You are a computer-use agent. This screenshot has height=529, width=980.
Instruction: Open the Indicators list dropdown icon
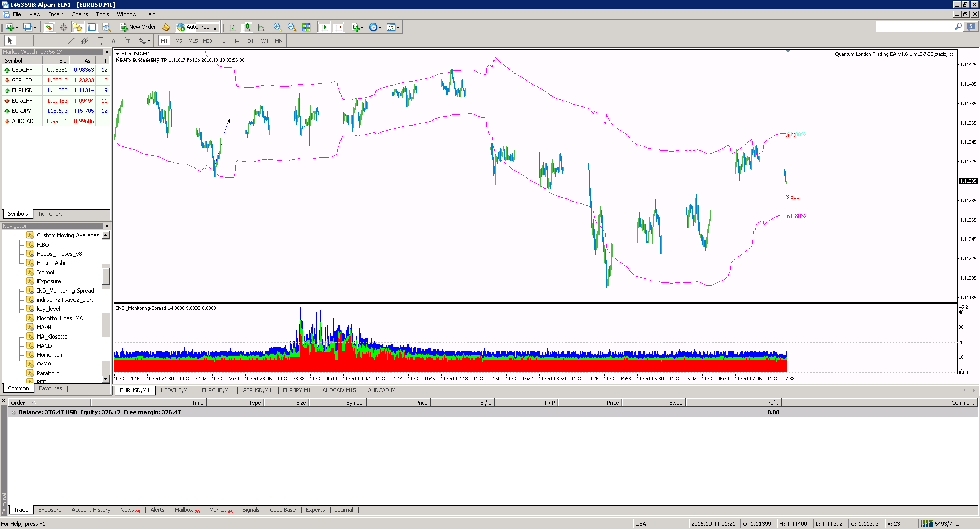coord(357,27)
